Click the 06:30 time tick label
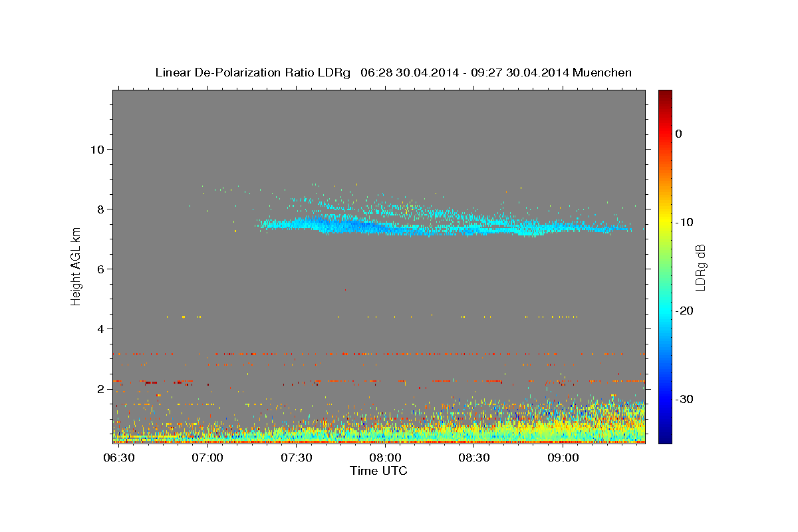 tap(119, 458)
